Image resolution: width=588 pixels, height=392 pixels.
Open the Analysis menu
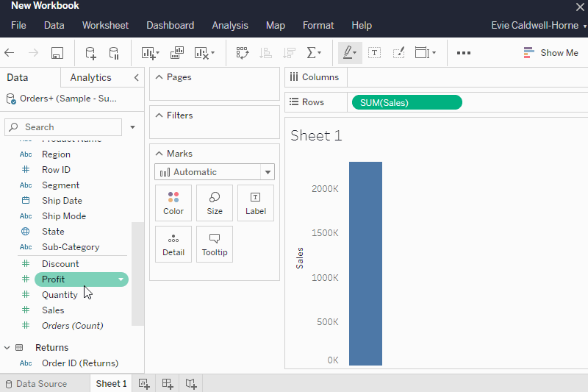(x=230, y=26)
